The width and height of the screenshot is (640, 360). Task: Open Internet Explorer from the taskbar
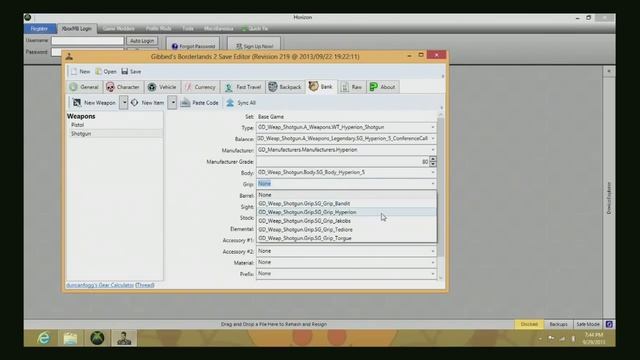[x=44, y=338]
